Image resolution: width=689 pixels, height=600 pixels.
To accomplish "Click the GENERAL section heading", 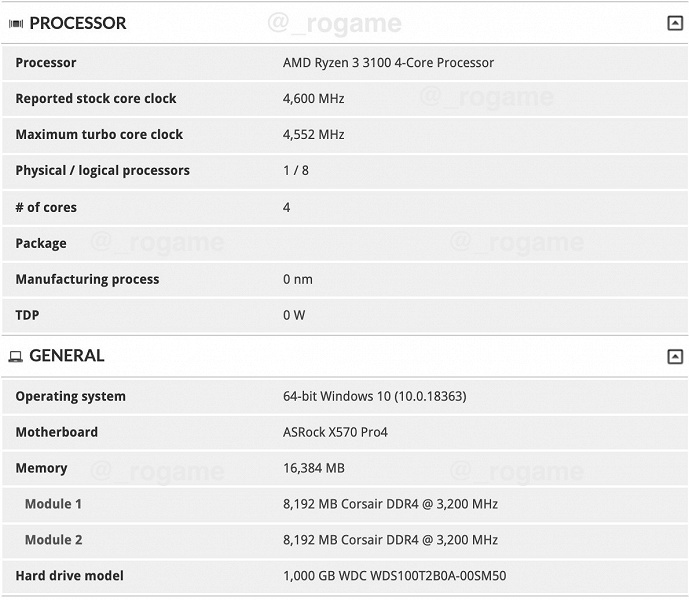I will [67, 356].
